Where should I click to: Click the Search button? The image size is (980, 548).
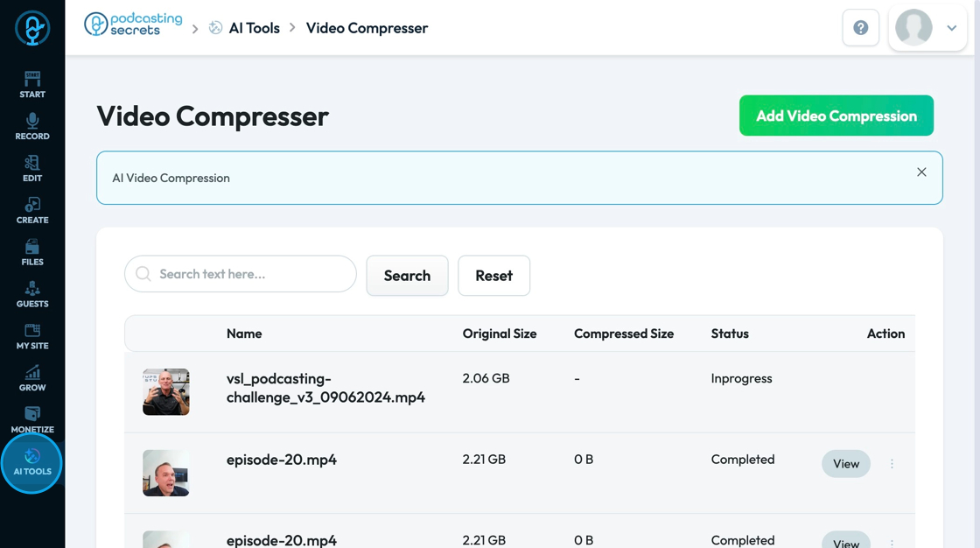click(407, 275)
